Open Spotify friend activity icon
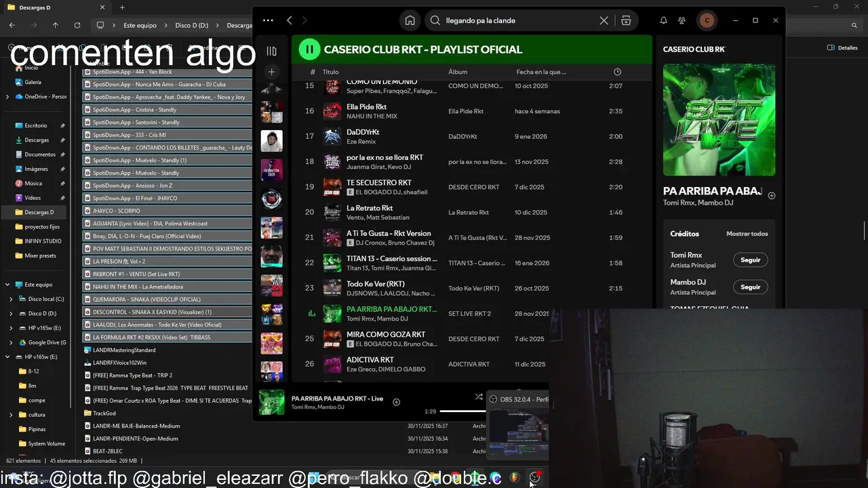Image resolution: width=868 pixels, height=488 pixels. pyautogui.click(x=682, y=20)
